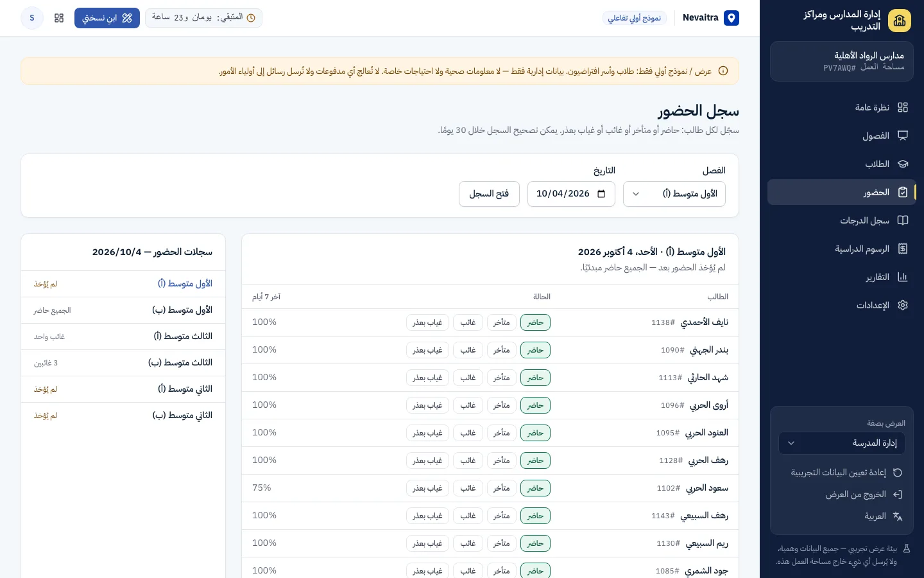Click student ID #1085

click(x=667, y=571)
